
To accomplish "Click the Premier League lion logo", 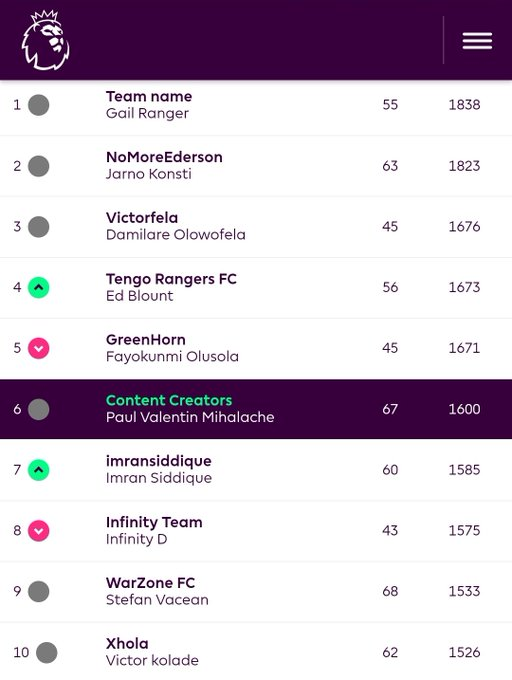I will 46,40.
